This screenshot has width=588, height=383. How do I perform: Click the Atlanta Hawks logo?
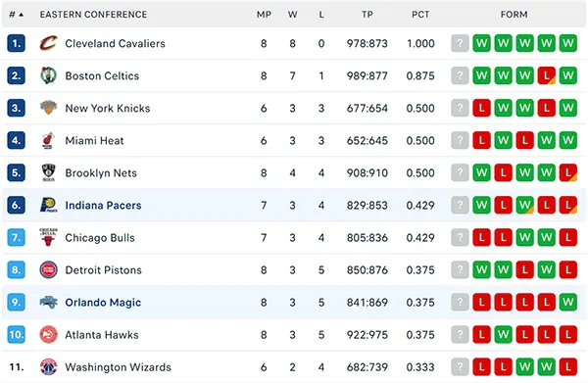point(48,335)
